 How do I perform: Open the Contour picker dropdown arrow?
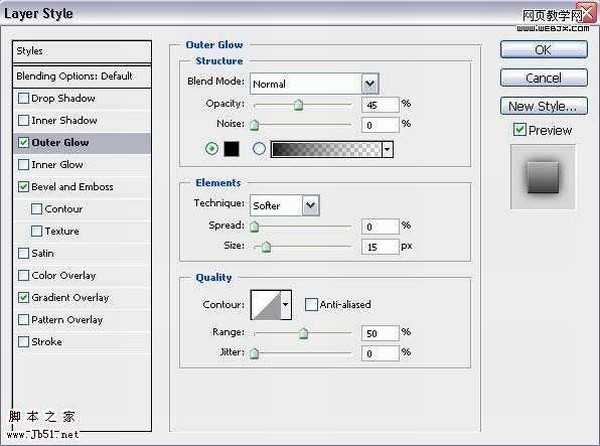click(286, 304)
